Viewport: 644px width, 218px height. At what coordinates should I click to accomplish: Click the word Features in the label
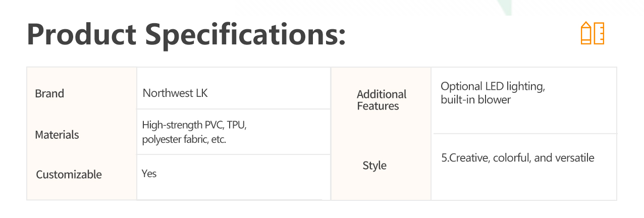(x=378, y=106)
